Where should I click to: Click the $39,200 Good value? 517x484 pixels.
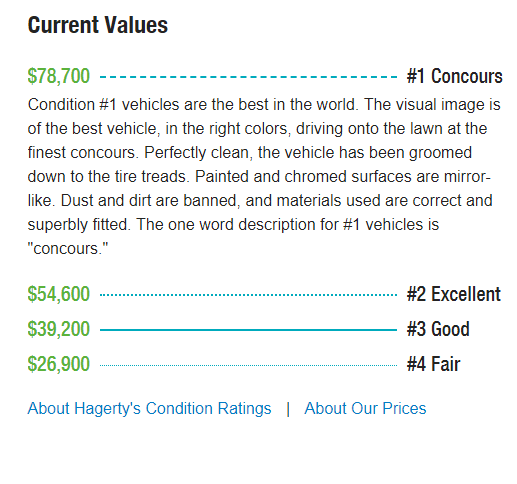tap(59, 329)
